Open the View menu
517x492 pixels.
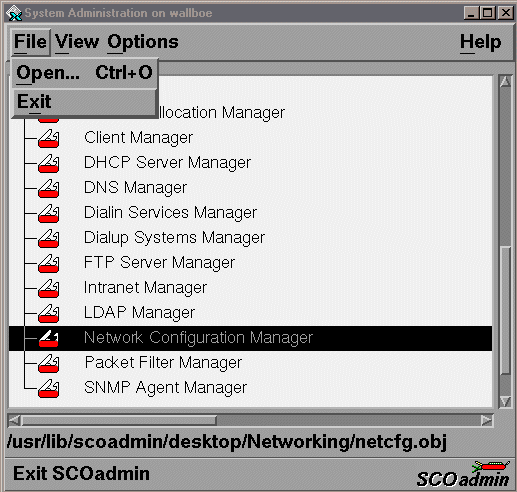pyautogui.click(x=77, y=42)
